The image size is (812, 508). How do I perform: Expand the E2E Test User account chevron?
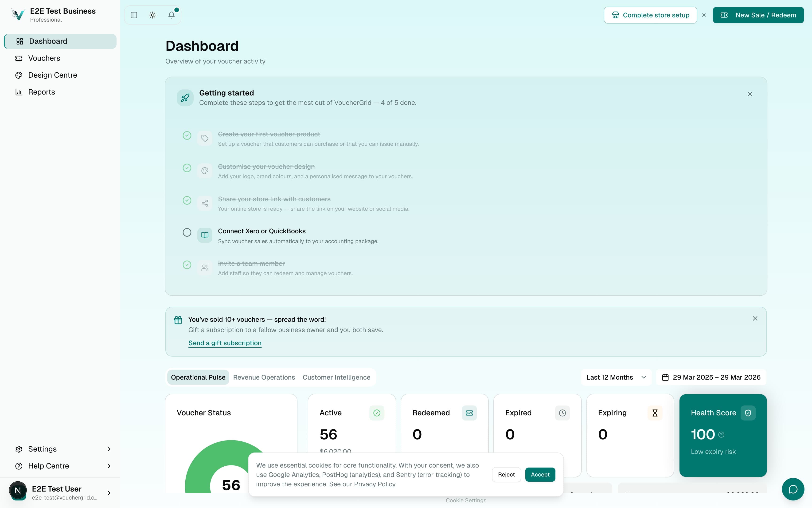tap(109, 493)
